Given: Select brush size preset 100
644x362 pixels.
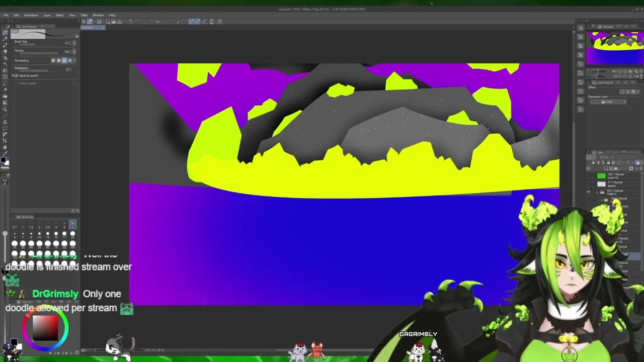Looking at the screenshot, I should (x=72, y=245).
